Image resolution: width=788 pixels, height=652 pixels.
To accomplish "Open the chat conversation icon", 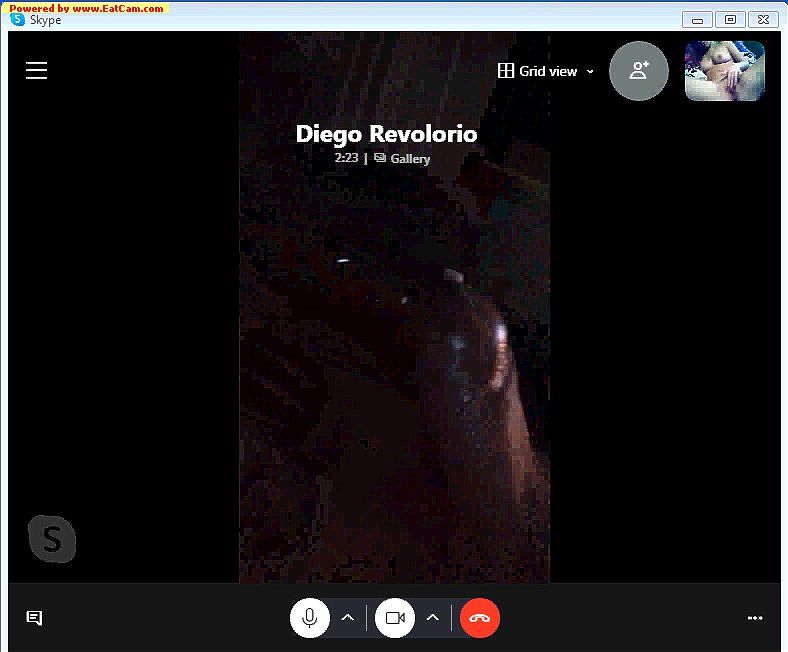I will point(34,618).
